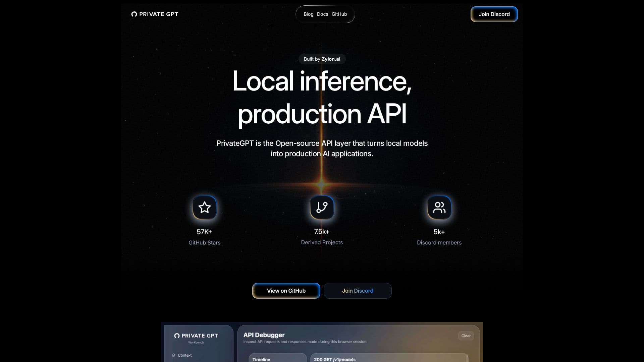Click the Clear button in API Debugger

click(466, 336)
